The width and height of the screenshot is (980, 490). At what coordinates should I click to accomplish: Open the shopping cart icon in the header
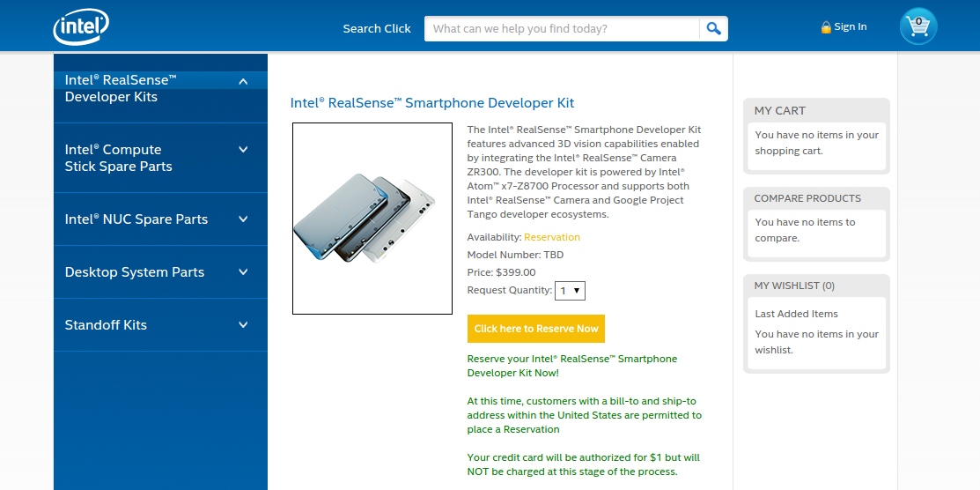click(x=918, y=26)
